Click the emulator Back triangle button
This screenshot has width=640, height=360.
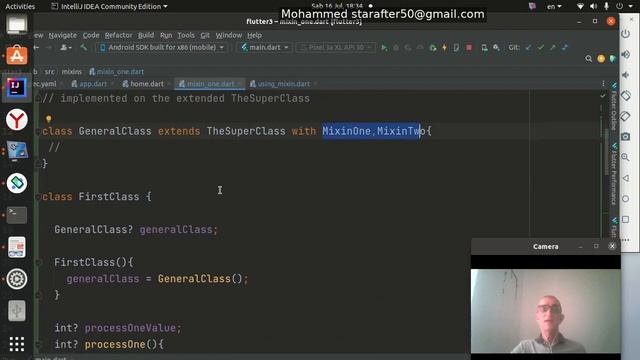(625, 178)
